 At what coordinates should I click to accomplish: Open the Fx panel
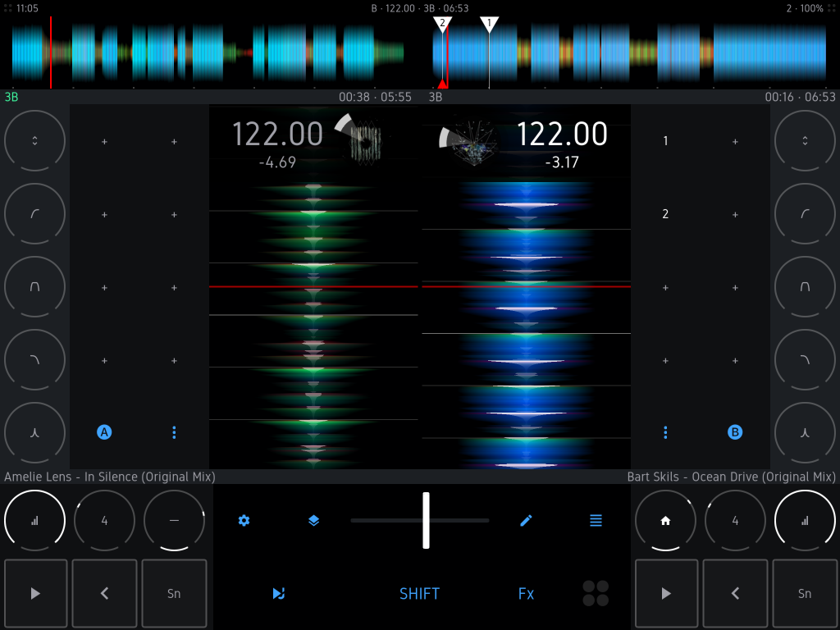click(526, 593)
